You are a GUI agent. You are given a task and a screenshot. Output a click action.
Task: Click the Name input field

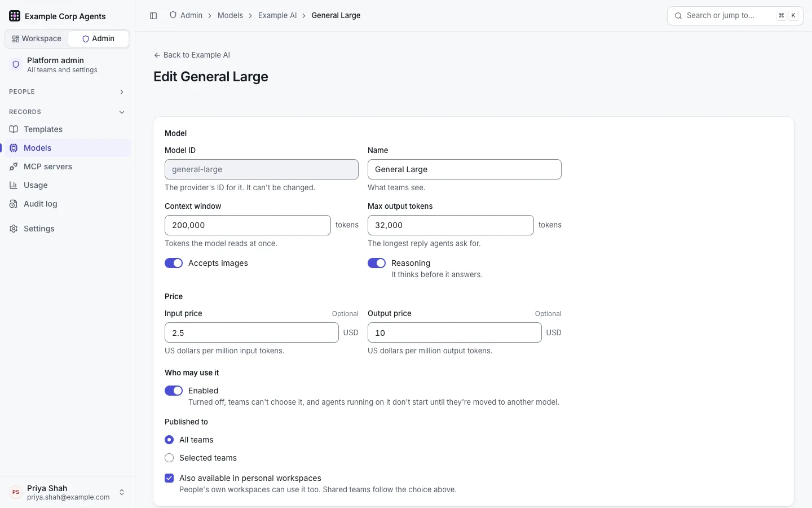tap(465, 169)
